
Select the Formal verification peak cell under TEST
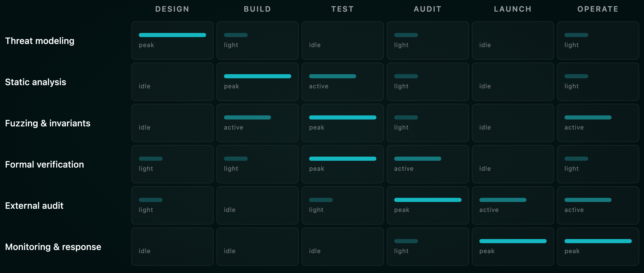coord(342,164)
